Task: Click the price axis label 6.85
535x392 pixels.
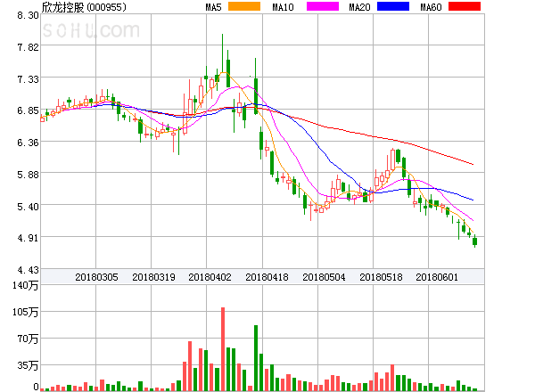Action: [x=28, y=110]
